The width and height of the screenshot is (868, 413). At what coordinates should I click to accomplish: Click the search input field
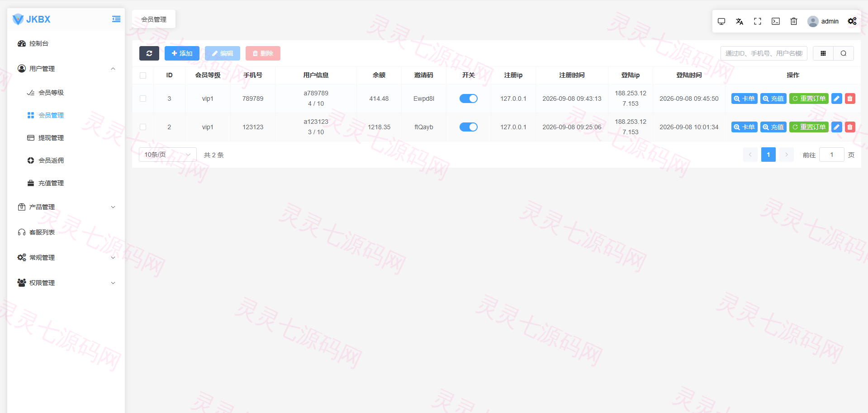tap(764, 53)
